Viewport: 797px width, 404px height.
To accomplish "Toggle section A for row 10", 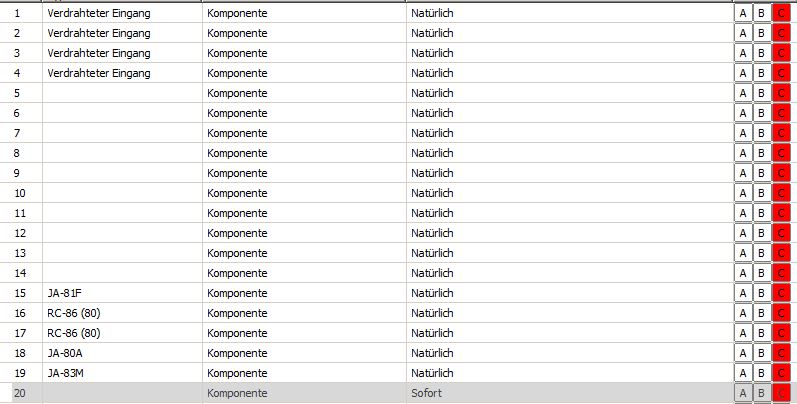I will tap(743, 193).
